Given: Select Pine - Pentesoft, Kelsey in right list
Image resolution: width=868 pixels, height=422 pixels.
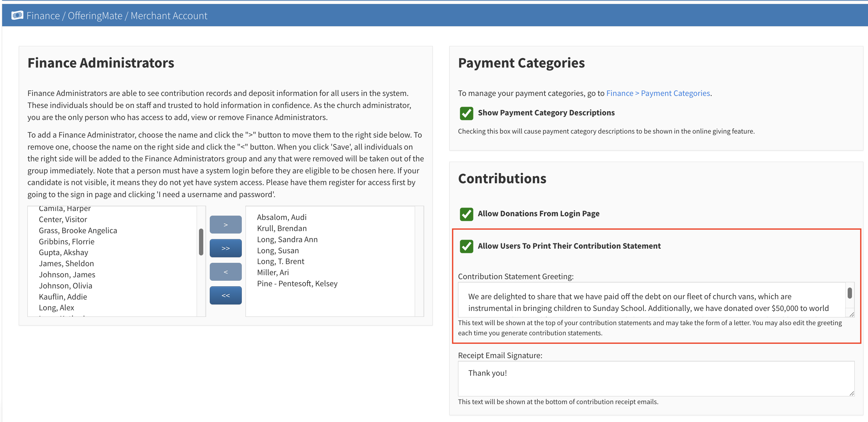Looking at the screenshot, I should (297, 284).
